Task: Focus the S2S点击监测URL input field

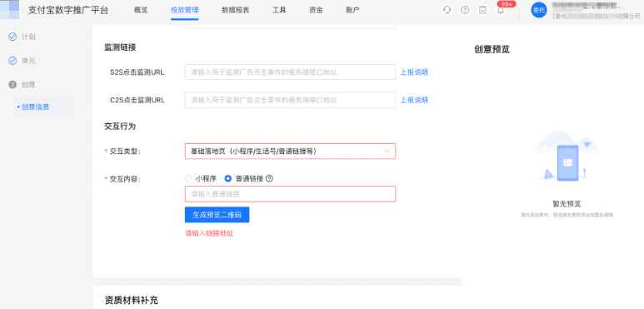Action: [x=291, y=72]
